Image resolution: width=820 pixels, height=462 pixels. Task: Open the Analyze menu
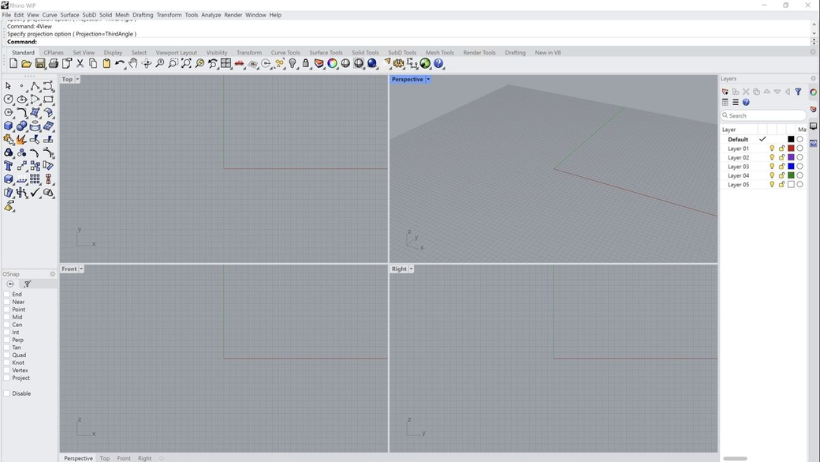(211, 15)
